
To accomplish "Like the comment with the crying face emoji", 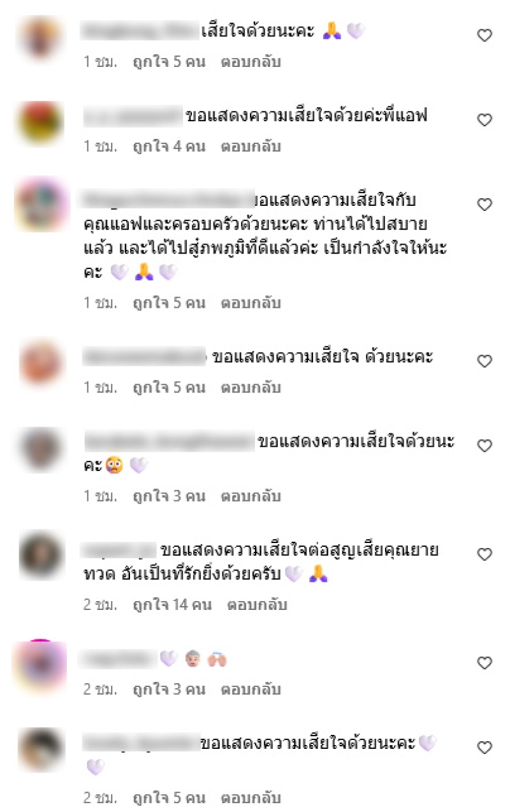I will (485, 446).
